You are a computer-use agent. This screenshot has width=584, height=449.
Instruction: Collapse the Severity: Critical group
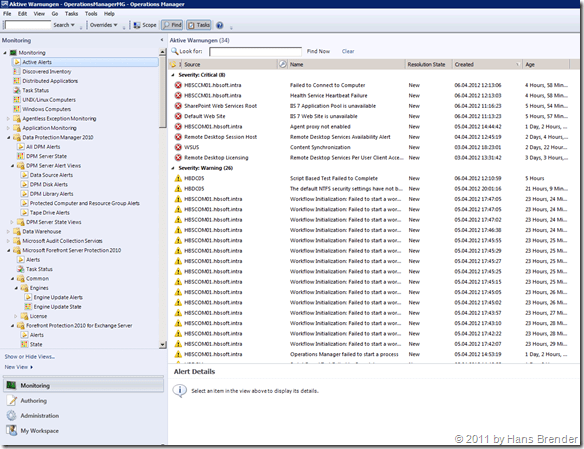(x=173, y=75)
